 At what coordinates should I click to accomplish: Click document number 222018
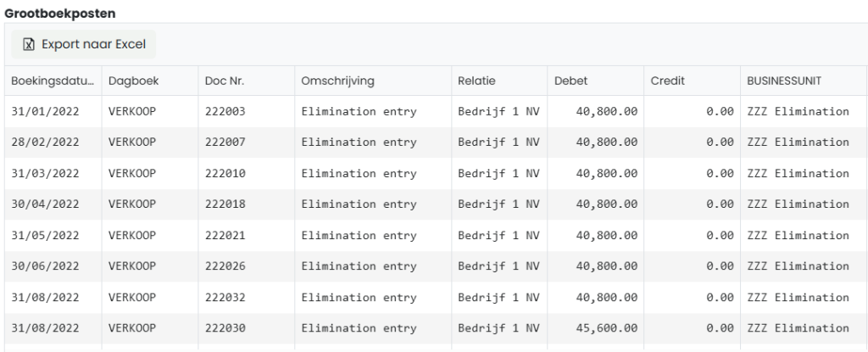[225, 204]
